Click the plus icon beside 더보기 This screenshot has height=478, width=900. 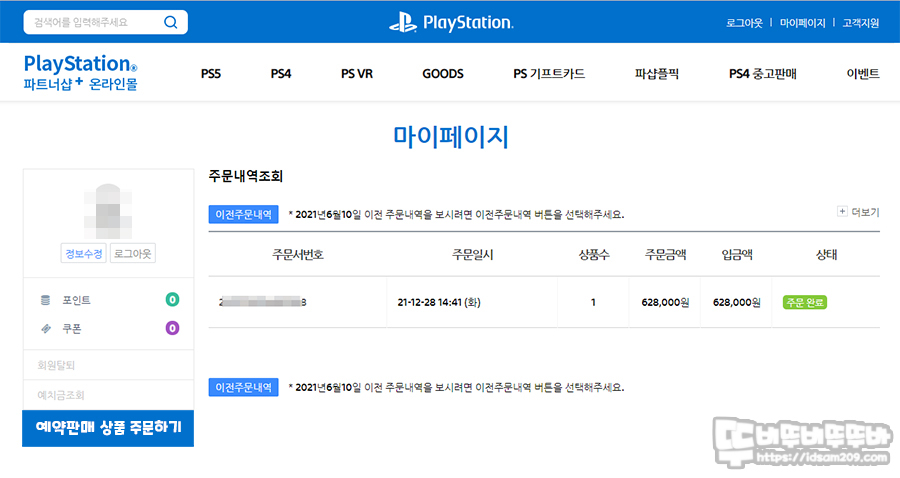point(842,212)
